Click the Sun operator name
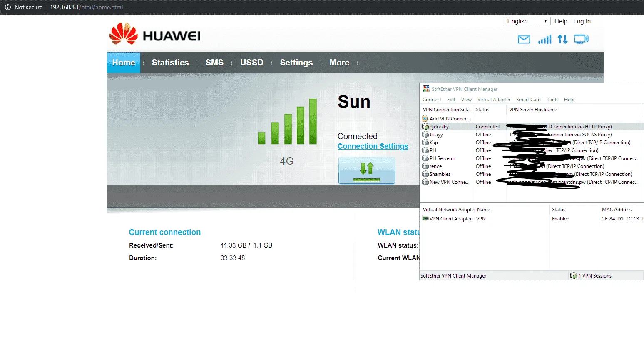 [354, 102]
